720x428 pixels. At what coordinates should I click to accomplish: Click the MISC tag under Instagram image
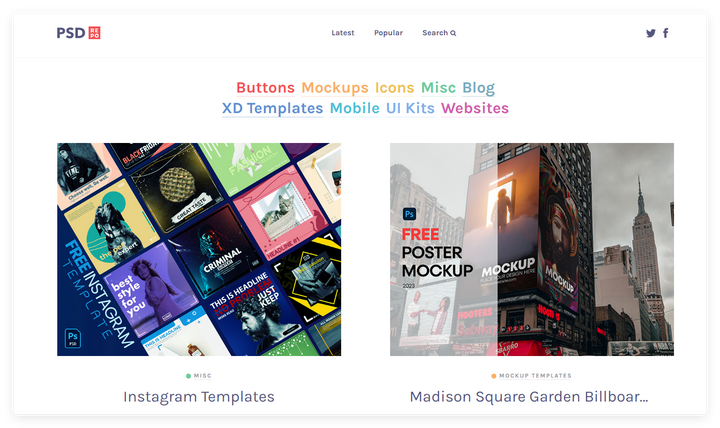point(202,376)
